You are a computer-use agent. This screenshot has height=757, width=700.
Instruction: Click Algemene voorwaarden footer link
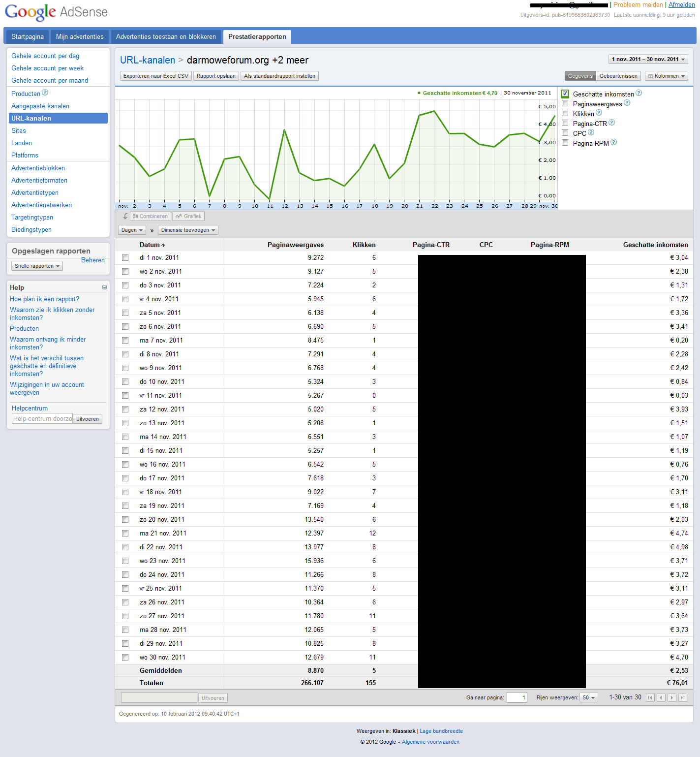coord(430,742)
